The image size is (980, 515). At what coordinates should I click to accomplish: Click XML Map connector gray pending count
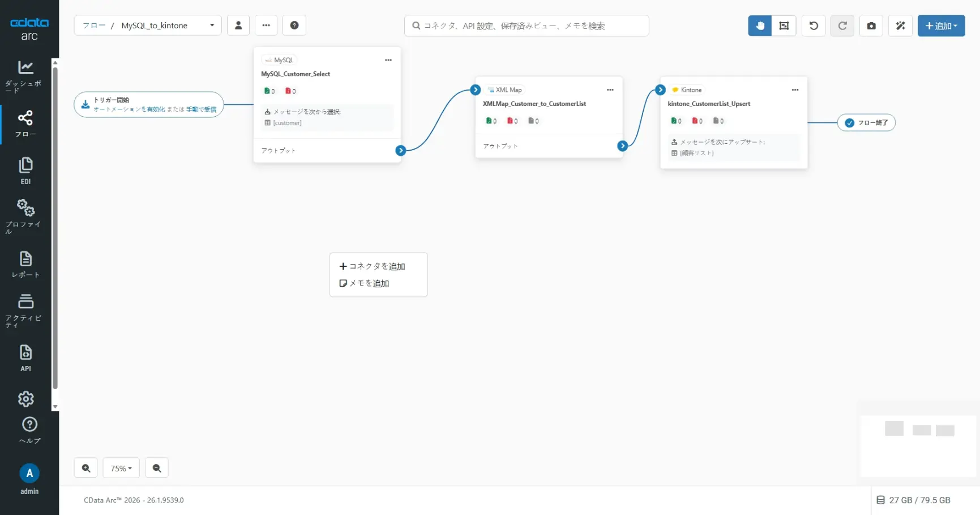[x=533, y=121]
